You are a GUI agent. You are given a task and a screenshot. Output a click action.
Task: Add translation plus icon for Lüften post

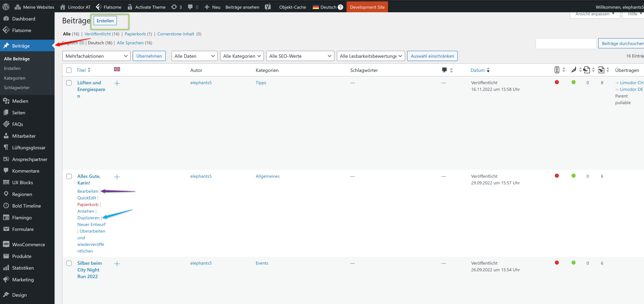pos(117,83)
